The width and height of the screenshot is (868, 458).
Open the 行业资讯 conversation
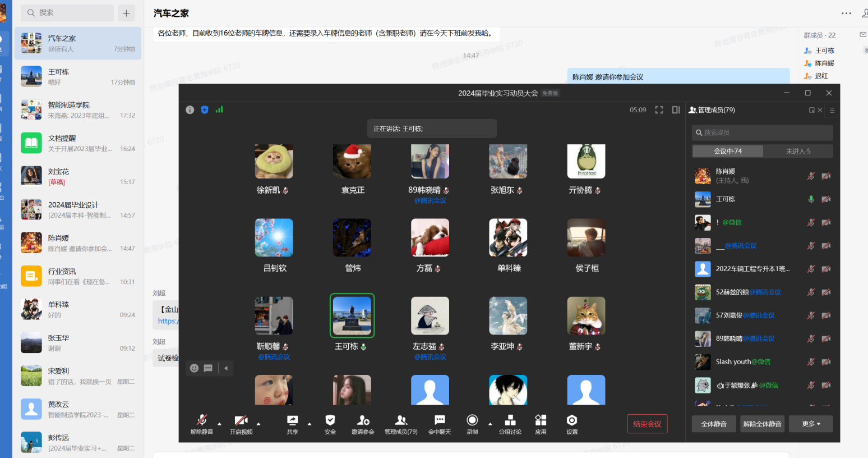pos(78,276)
